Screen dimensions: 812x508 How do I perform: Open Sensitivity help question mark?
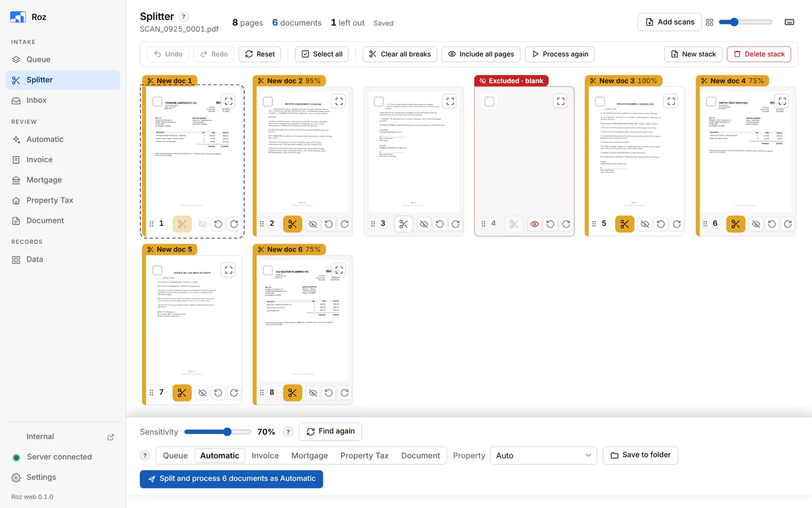pyautogui.click(x=288, y=432)
